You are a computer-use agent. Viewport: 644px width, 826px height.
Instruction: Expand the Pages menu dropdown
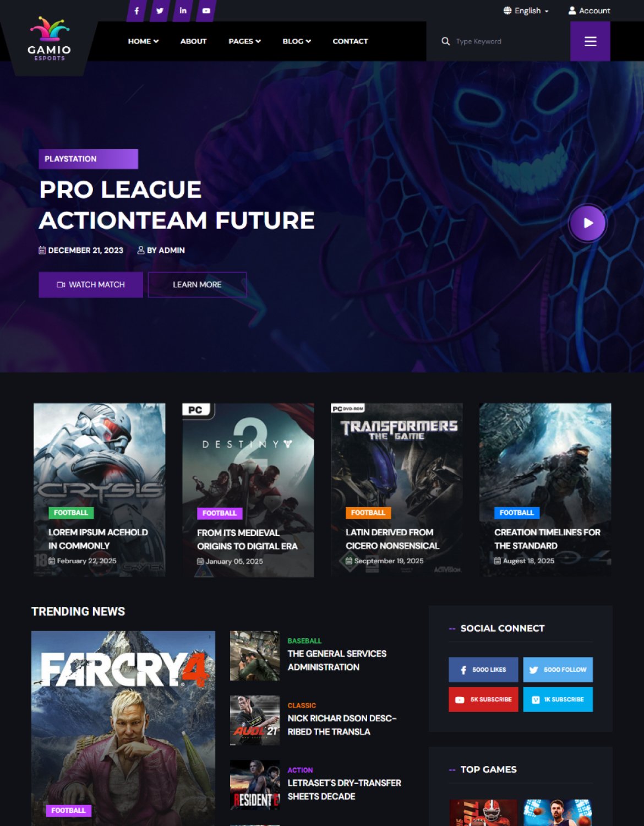[x=244, y=41]
